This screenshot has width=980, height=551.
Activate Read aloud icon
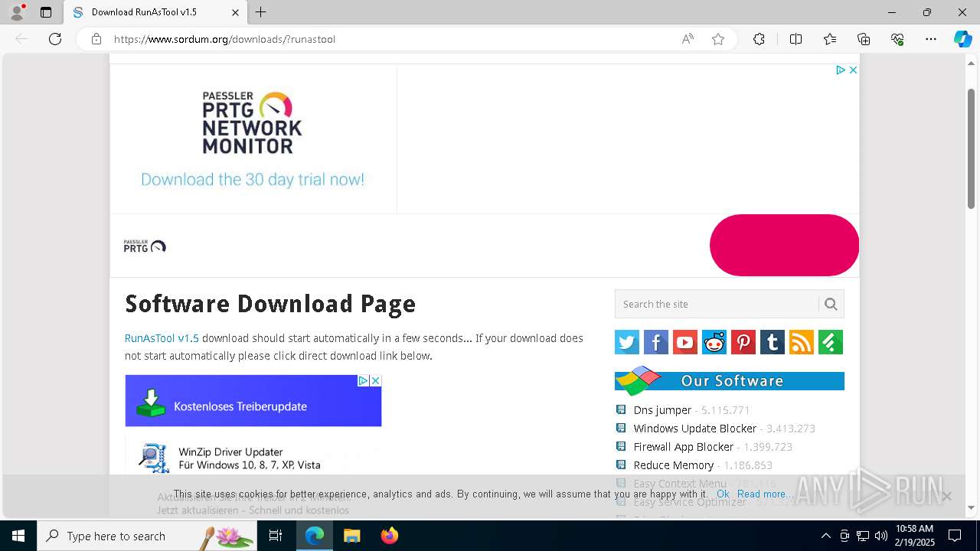click(688, 39)
